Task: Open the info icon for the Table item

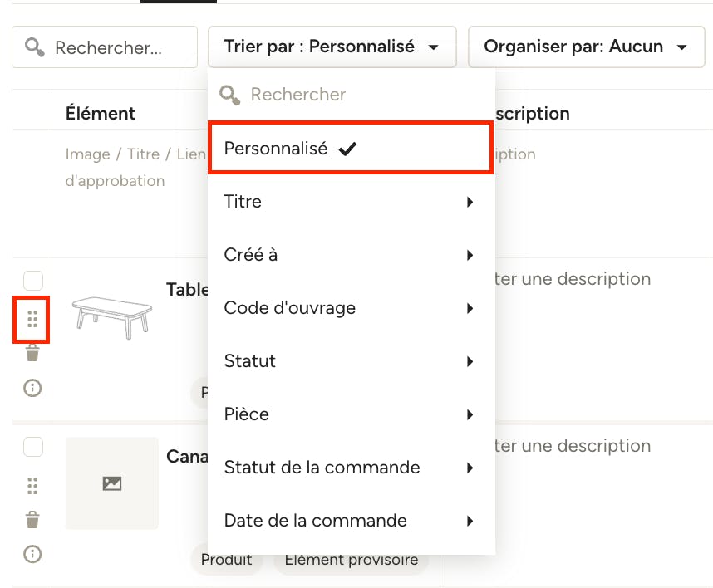Action: tap(32, 388)
